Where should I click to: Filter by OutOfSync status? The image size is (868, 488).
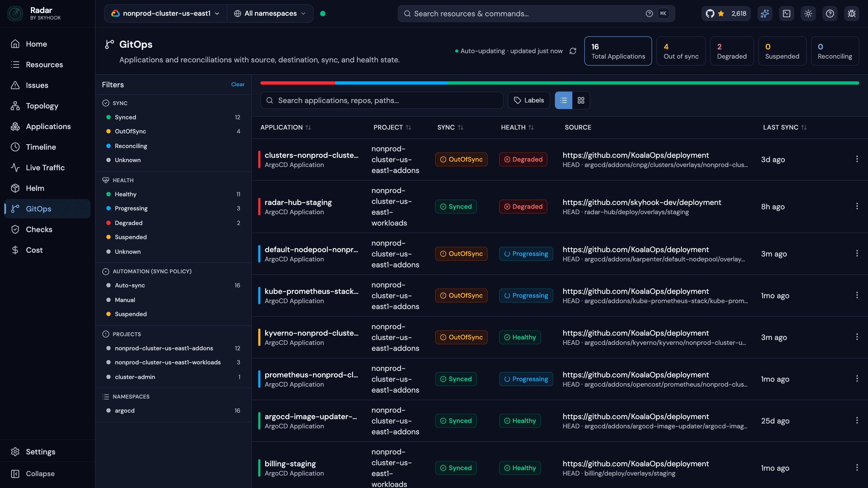(173, 131)
